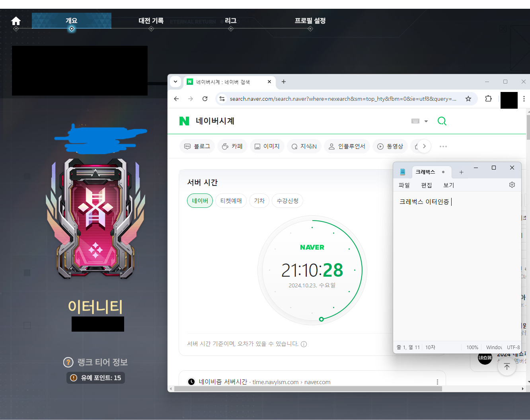Viewport: 530px width, 420px height.
Task: Expand the input tools dropdown arrow
Action: pyautogui.click(x=426, y=121)
